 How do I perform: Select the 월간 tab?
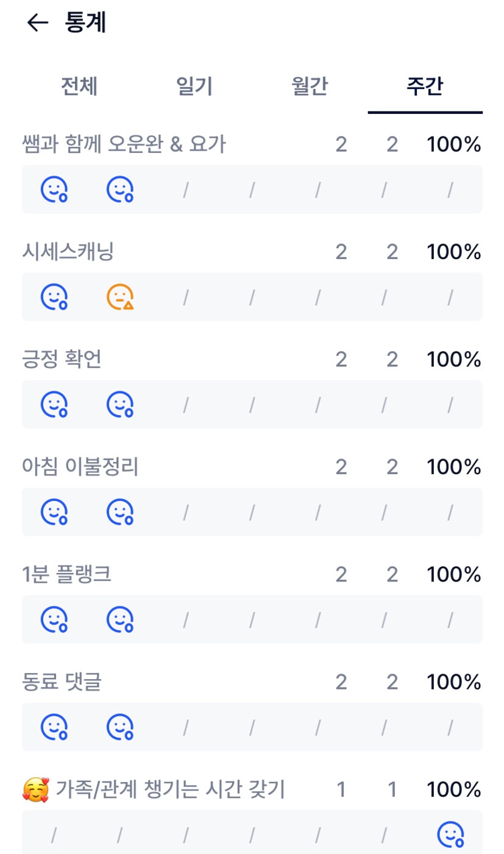[x=310, y=87]
